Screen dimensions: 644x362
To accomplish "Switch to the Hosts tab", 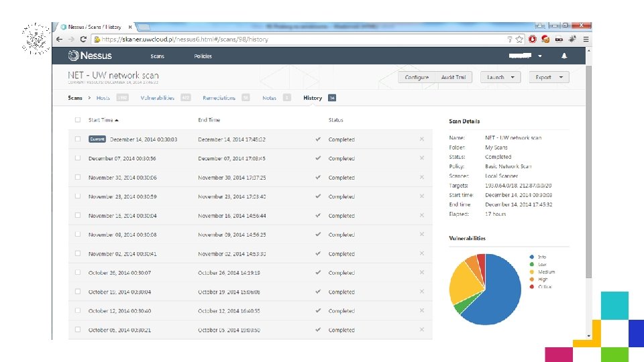I will tap(103, 98).
